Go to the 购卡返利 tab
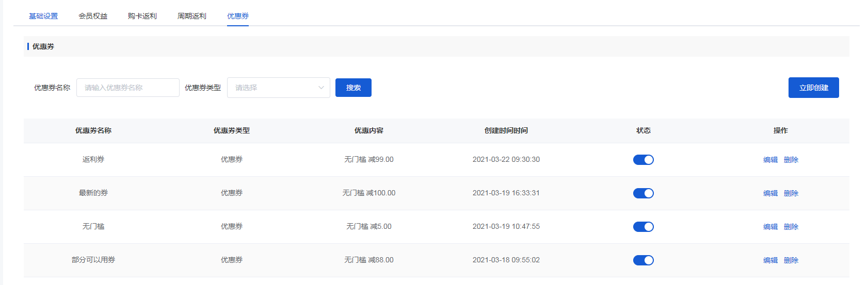The width and height of the screenshot is (868, 285). pyautogui.click(x=142, y=16)
